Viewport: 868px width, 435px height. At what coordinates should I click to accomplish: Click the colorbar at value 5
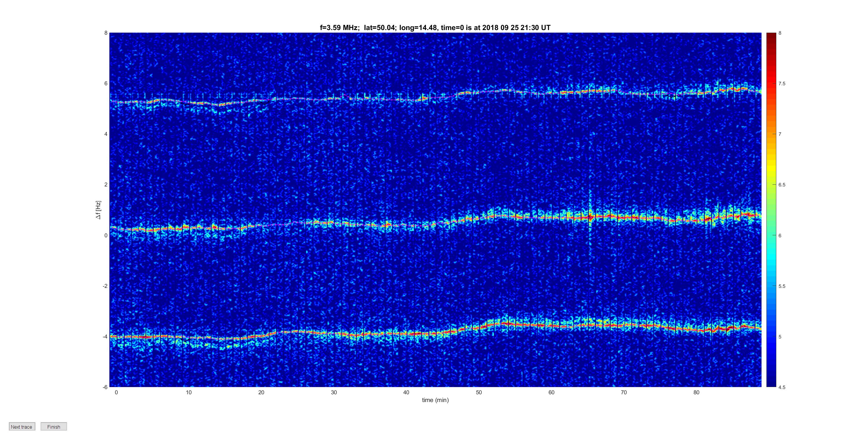(x=771, y=337)
